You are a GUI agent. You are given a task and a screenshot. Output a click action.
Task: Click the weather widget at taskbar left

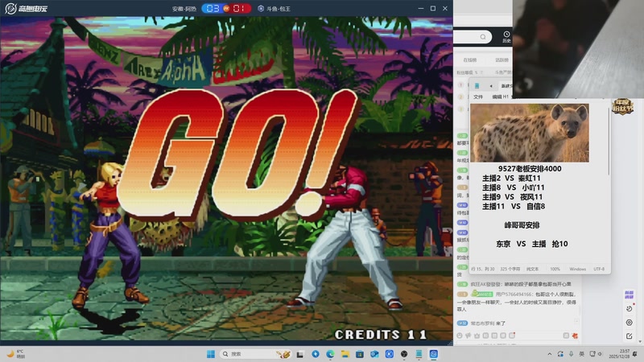(15, 354)
